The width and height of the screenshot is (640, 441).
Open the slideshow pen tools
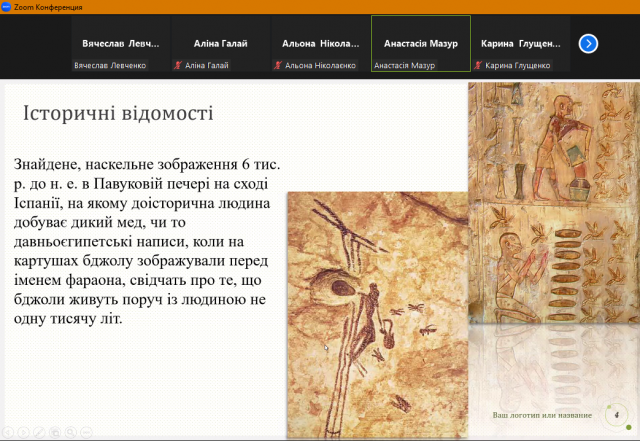click(39, 432)
